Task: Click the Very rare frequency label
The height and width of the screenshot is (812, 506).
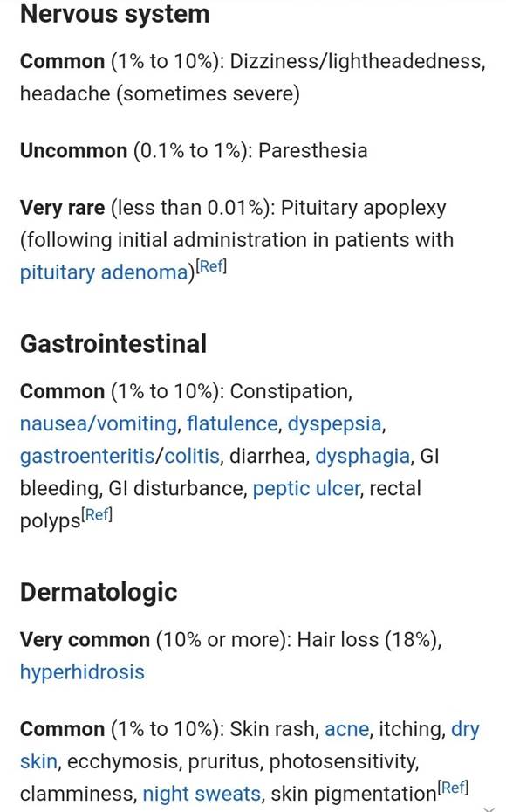Action: point(62,208)
